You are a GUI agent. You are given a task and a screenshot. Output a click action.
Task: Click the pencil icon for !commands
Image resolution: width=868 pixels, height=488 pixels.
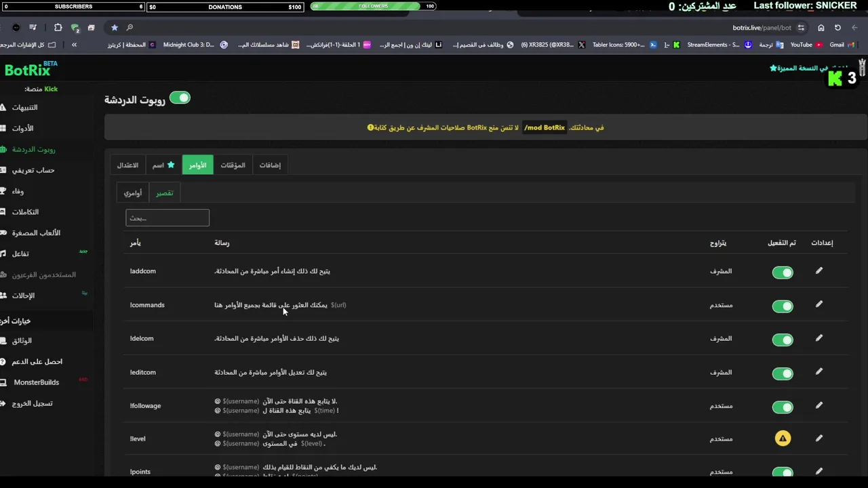818,304
